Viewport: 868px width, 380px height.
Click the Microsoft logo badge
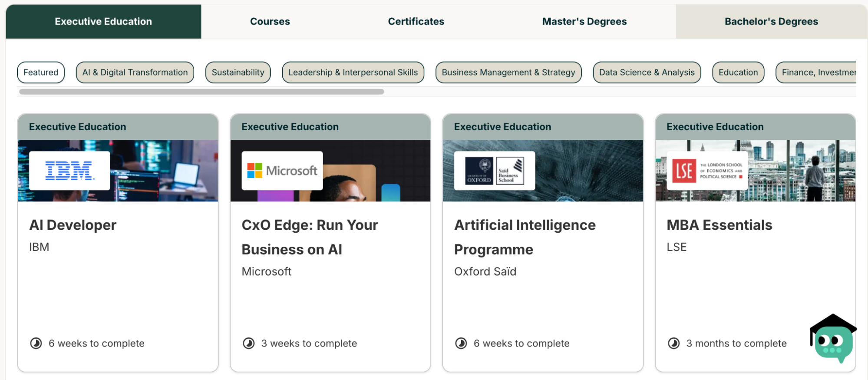click(x=282, y=171)
